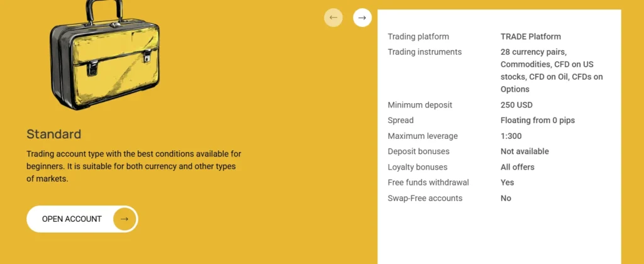Select the TRADE Platform value text
644x264 pixels.
[x=530, y=36]
